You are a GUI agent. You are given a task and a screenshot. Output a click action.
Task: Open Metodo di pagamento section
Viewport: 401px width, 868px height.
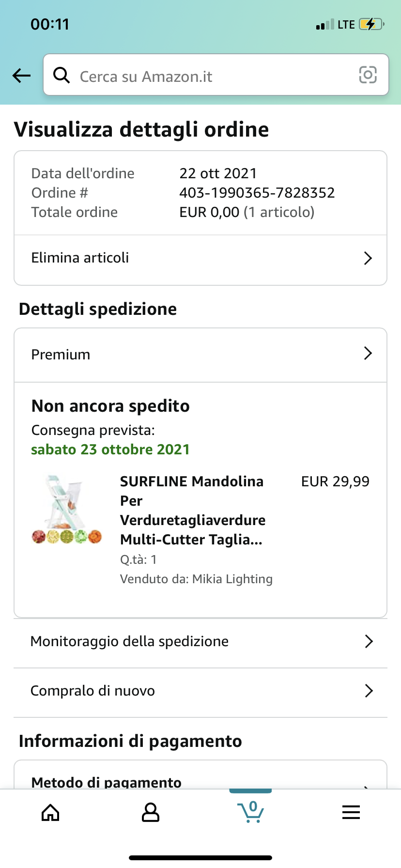(x=107, y=781)
